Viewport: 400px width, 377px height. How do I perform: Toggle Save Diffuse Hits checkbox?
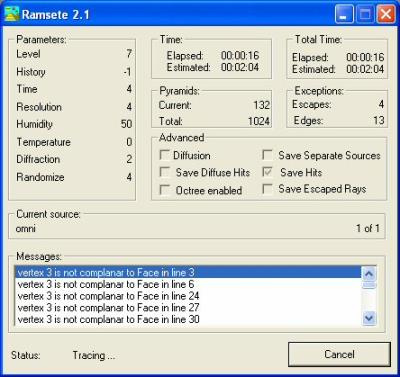tap(164, 172)
